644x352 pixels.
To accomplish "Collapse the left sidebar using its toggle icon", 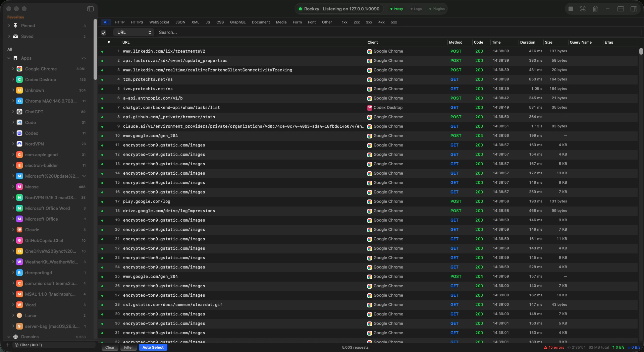I will pos(90,9).
